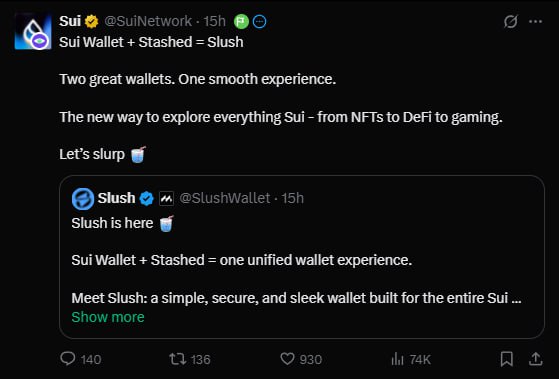
Task: Open the green flag icon beside timestamp
Action: (241, 22)
